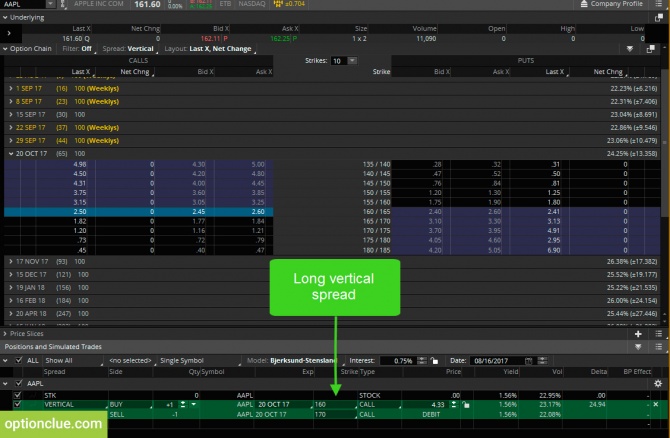Click the ±0.704 market maker move icon
The width and height of the screenshot is (670, 438).
tap(289, 4)
